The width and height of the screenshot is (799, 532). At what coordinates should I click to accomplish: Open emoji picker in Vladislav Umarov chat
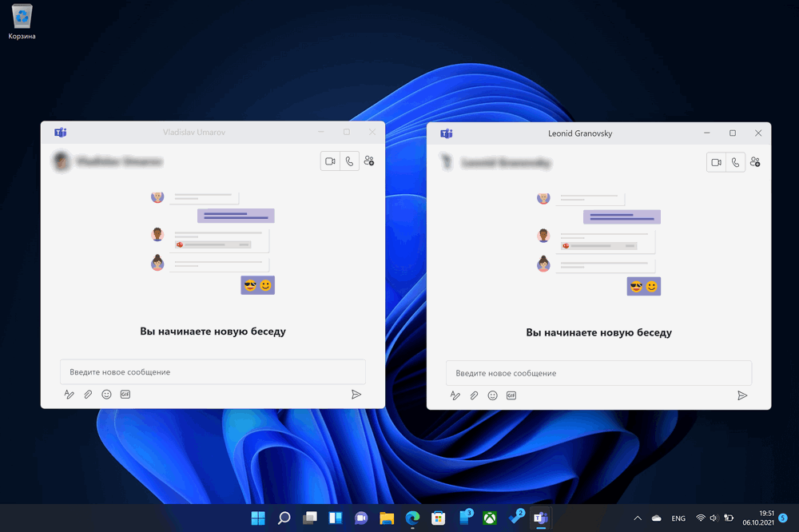106,395
